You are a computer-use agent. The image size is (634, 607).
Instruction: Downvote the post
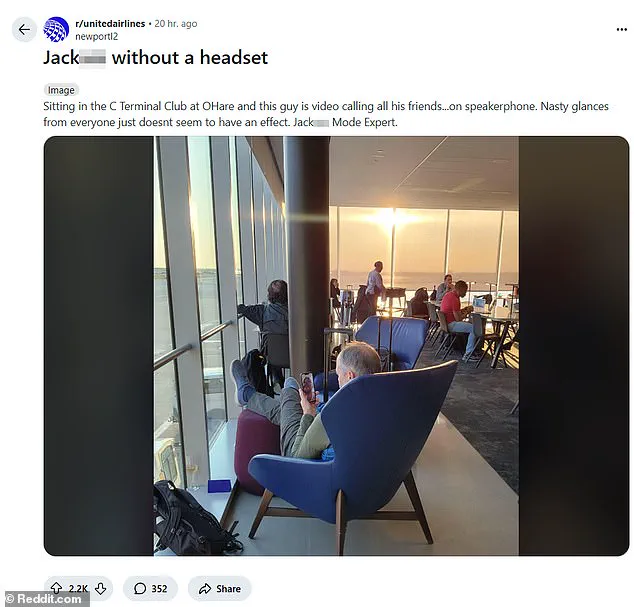click(x=101, y=588)
